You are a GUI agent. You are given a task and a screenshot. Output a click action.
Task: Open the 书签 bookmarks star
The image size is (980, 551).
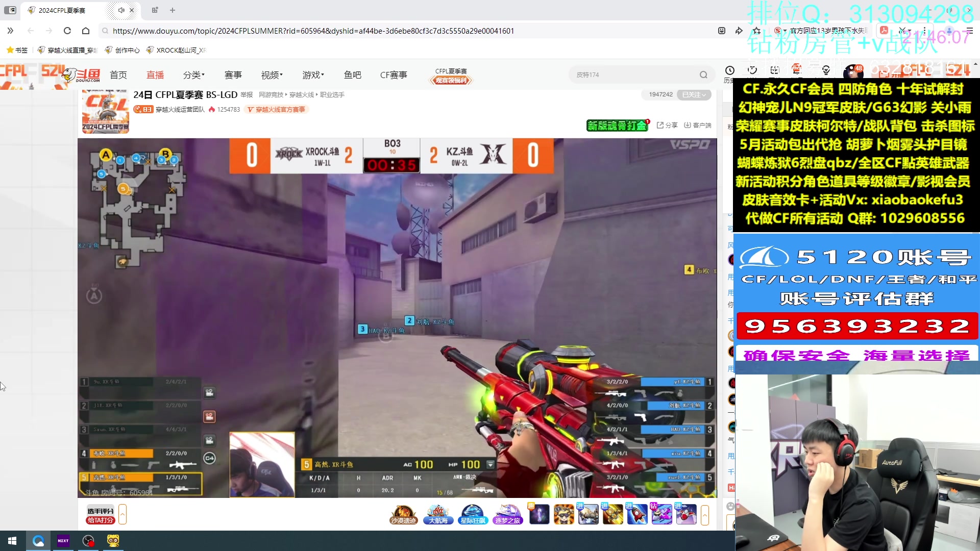(17, 50)
